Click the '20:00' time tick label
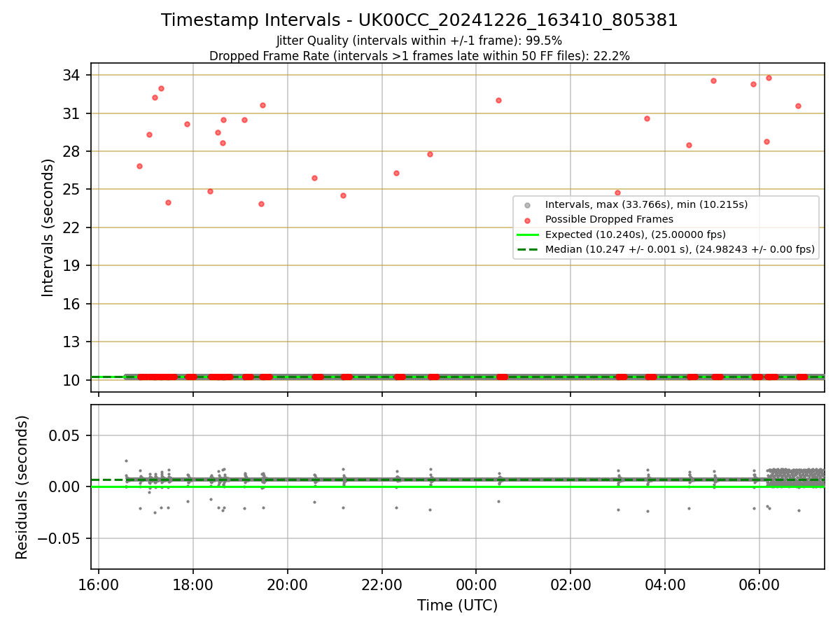Image resolution: width=840 pixels, height=630 pixels. pyautogui.click(x=288, y=584)
